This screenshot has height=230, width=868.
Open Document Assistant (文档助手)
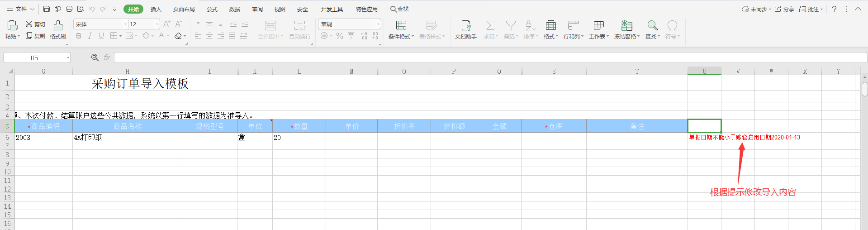click(466, 30)
